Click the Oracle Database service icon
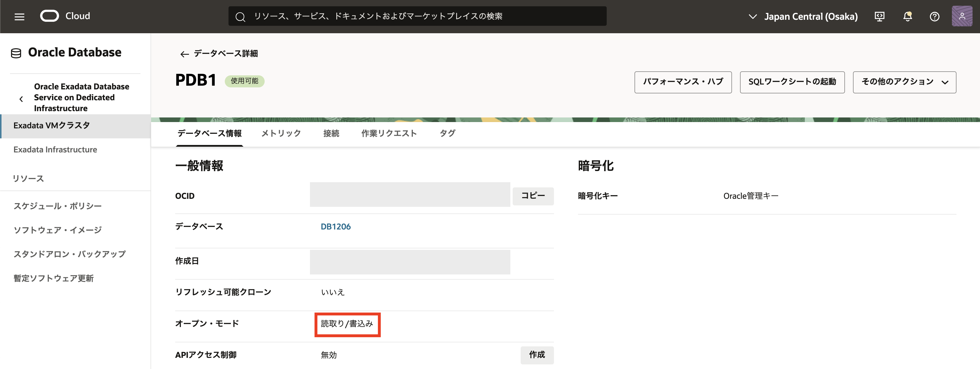The width and height of the screenshot is (980, 369). coord(16,53)
